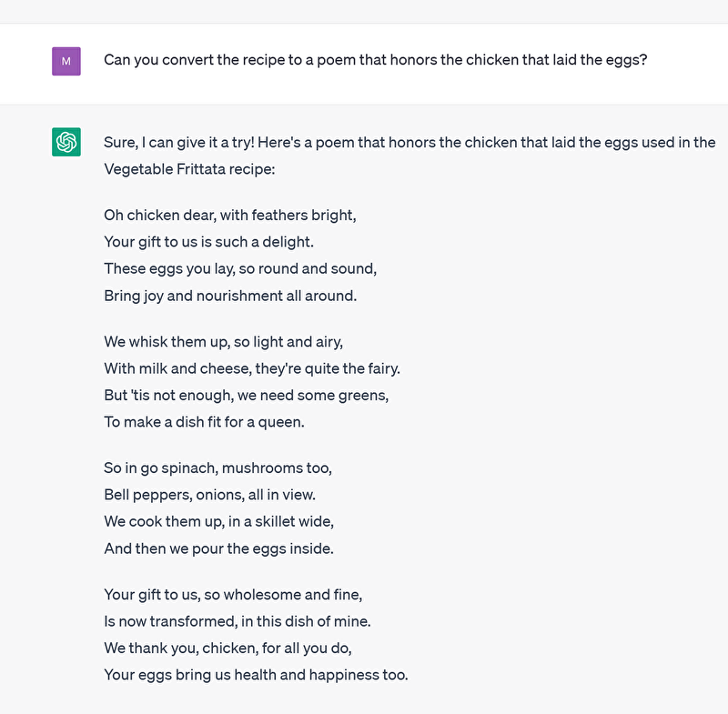Click the user's message asking for a poem
The width and height of the screenshot is (728, 714).
(x=375, y=60)
